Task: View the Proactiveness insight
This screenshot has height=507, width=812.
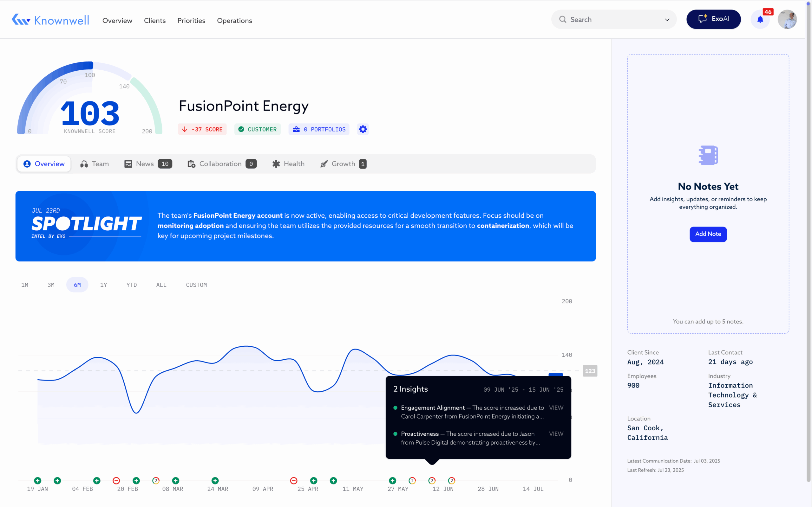Action: click(x=556, y=433)
